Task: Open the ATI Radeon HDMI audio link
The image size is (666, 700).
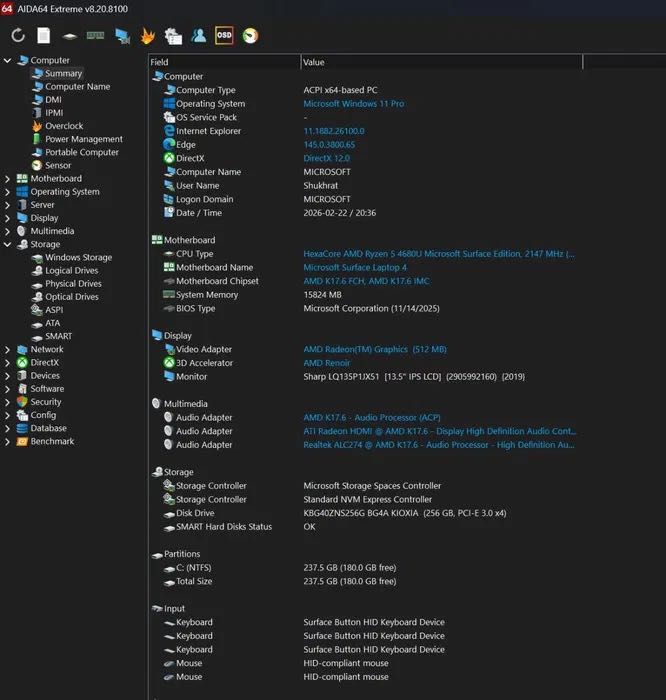Action: (440, 431)
